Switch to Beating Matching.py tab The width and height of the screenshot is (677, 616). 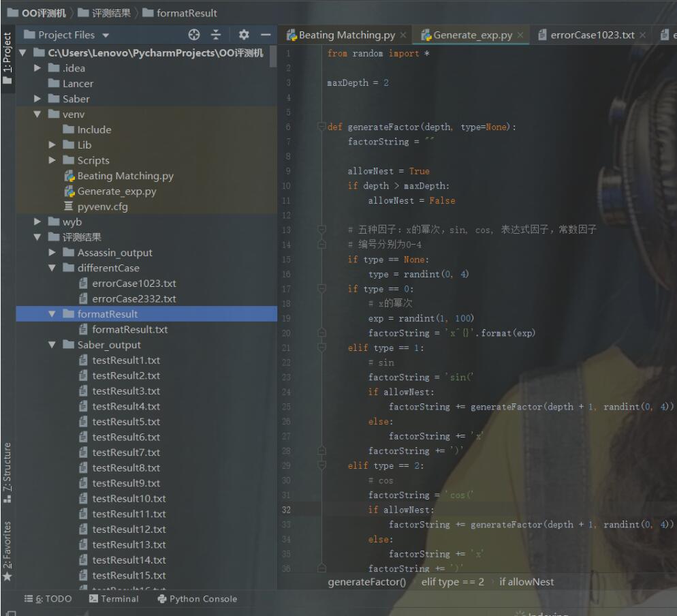pyautogui.click(x=346, y=35)
